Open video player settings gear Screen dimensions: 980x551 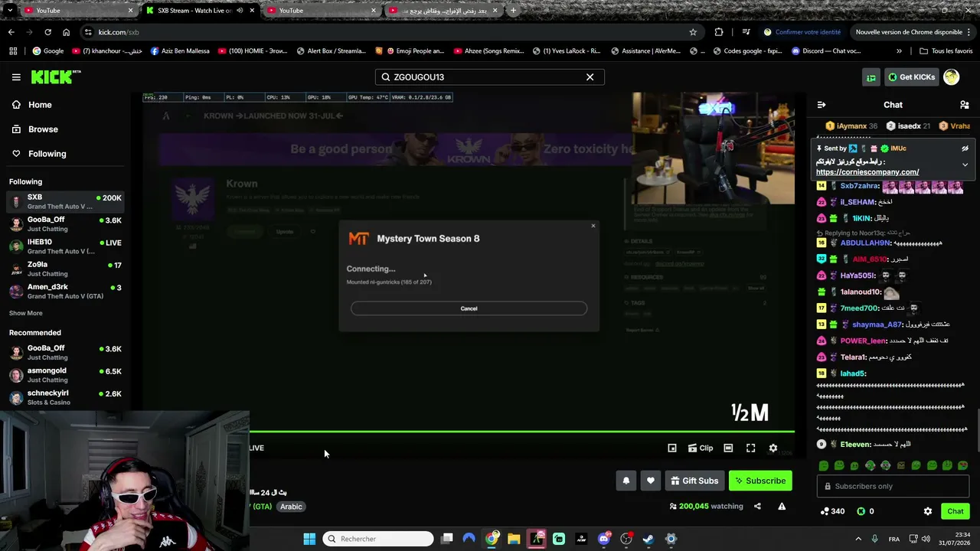point(773,448)
